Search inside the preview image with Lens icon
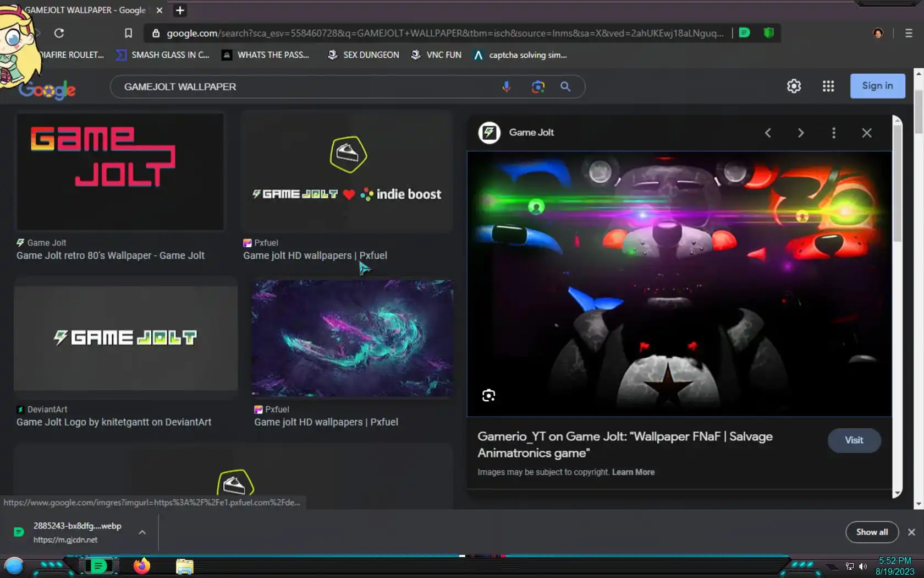Viewport: 924px width, 578px height. (488, 396)
